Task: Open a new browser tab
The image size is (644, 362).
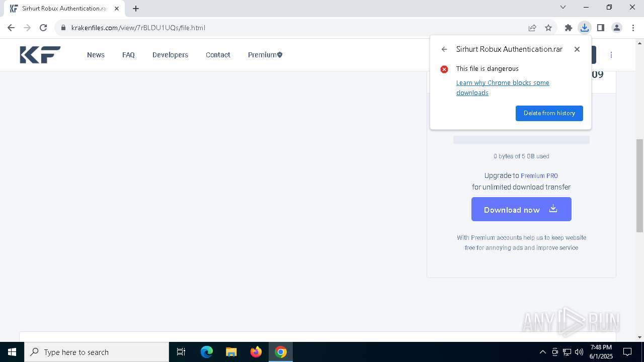Action: (x=136, y=9)
